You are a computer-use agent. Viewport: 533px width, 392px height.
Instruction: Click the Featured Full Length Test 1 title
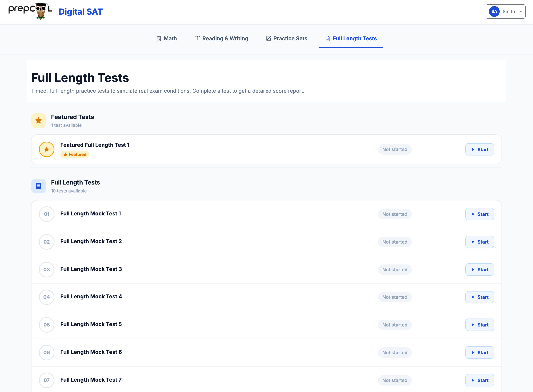tap(95, 145)
